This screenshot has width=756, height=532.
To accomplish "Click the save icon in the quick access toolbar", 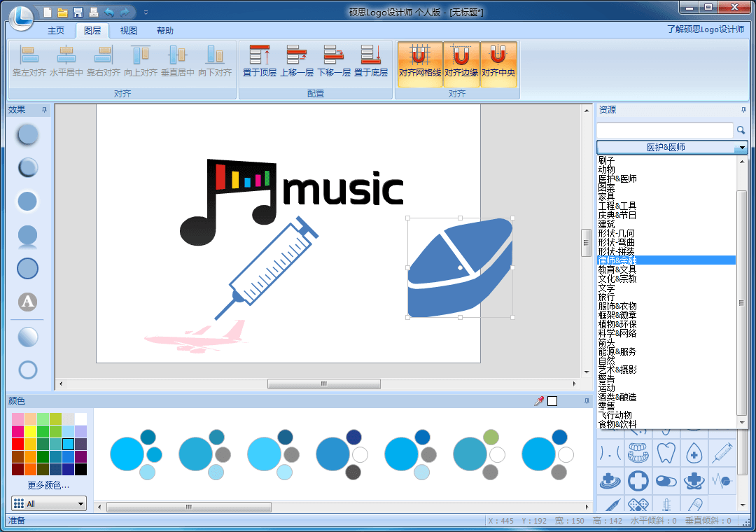I will point(78,12).
